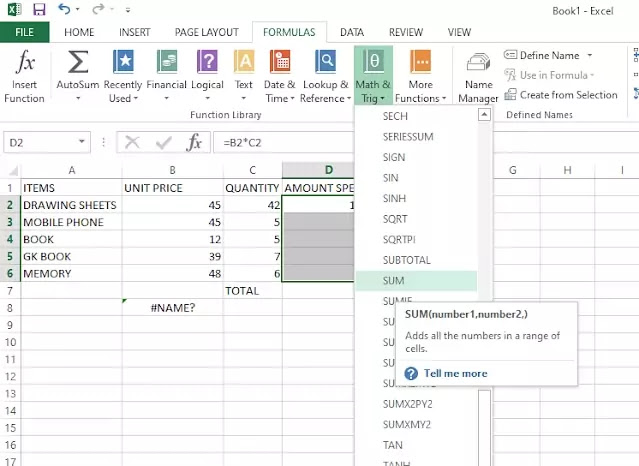Expand the Define Name dropdown arrow
639x466 pixels.
[x=590, y=55]
